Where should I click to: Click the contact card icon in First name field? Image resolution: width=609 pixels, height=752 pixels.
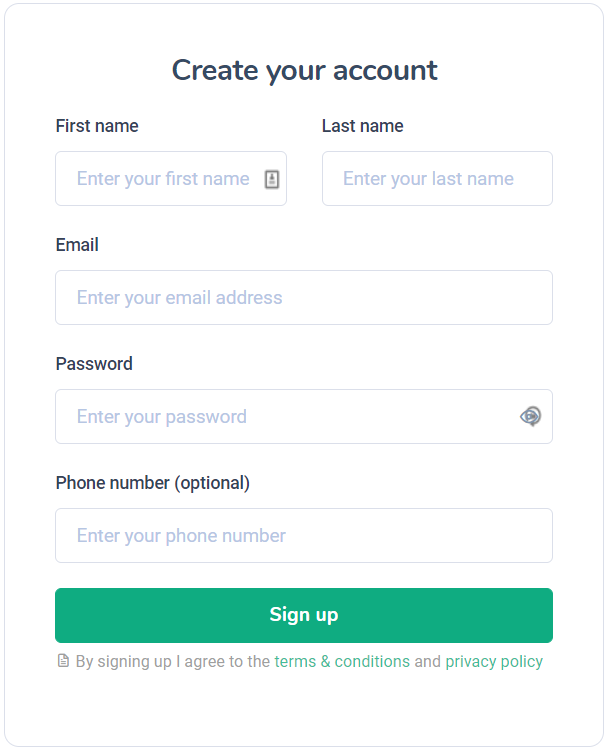(272, 179)
